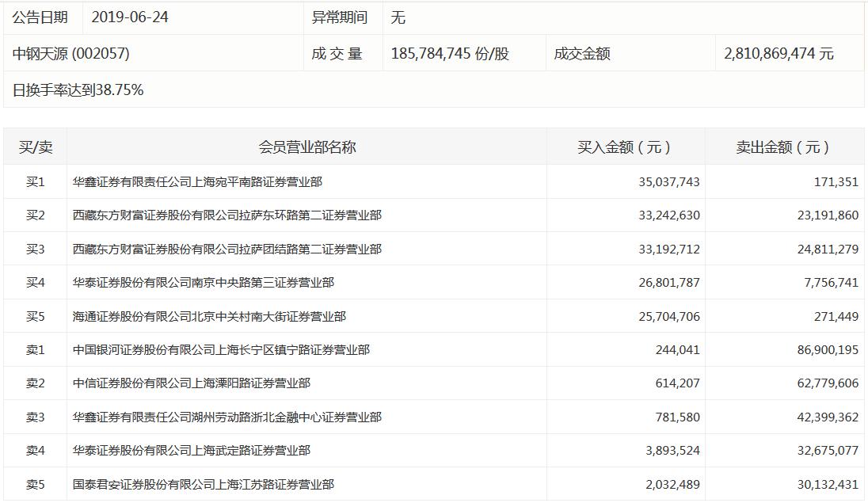This screenshot has height=503, width=868.
Task: Open 西藏东方财富拉萨团结路第二证券营业部 entry
Action: (x=227, y=250)
